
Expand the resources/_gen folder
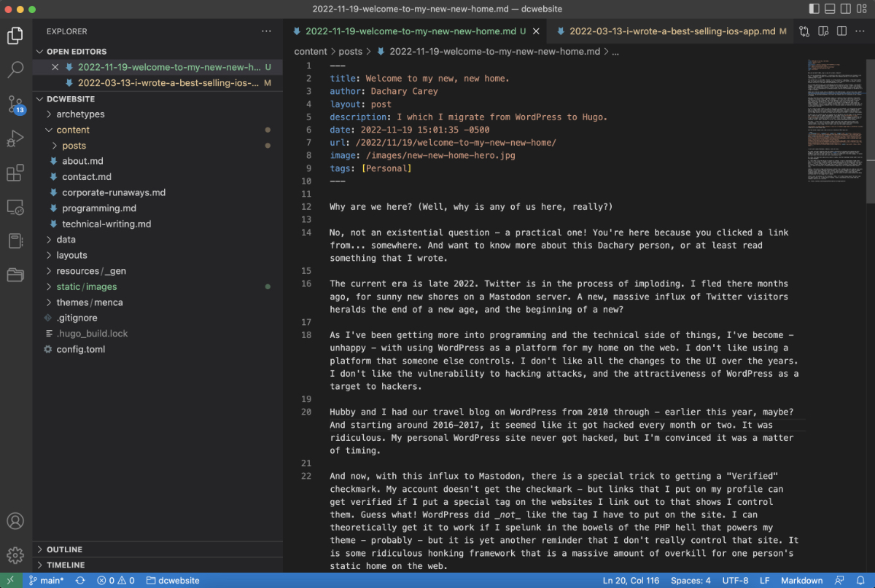pos(157,271)
